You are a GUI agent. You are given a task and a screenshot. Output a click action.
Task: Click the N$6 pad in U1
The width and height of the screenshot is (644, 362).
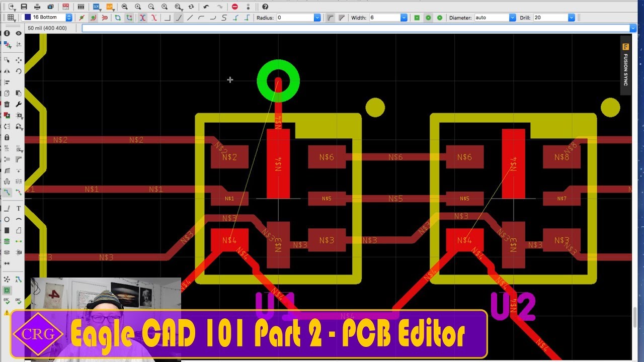327,157
